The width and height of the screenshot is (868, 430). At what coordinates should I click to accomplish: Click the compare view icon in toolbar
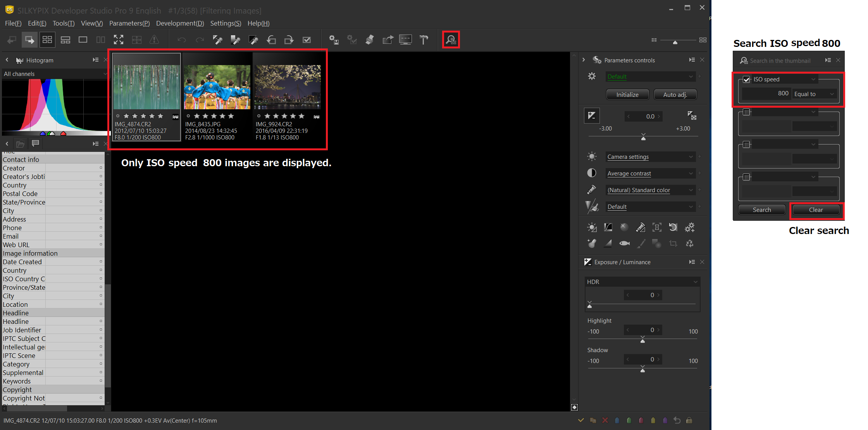click(x=101, y=39)
